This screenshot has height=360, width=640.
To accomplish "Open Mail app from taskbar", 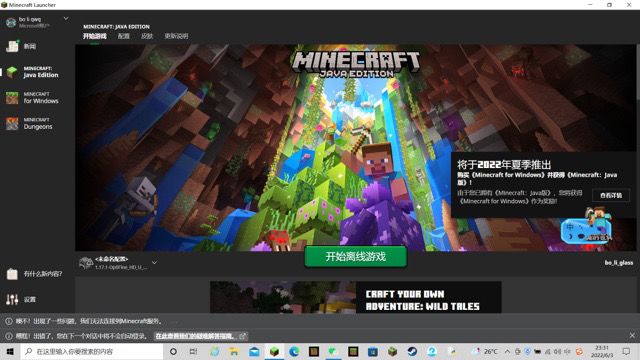I will coord(254,351).
